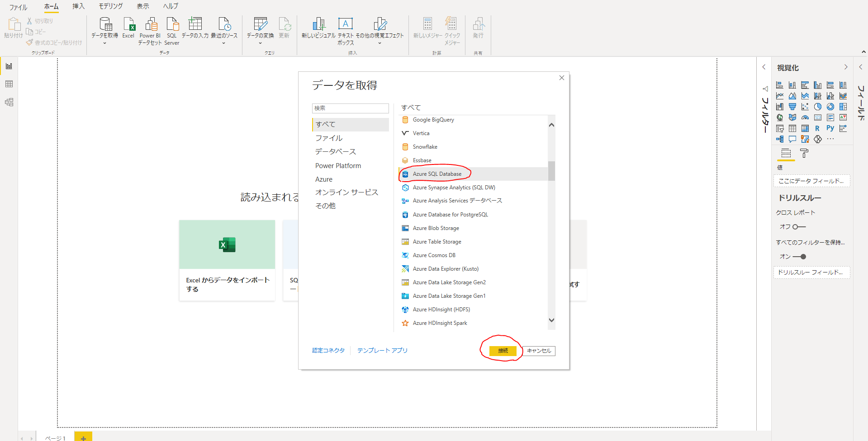Click the 検索 field in the dialog

pos(351,108)
